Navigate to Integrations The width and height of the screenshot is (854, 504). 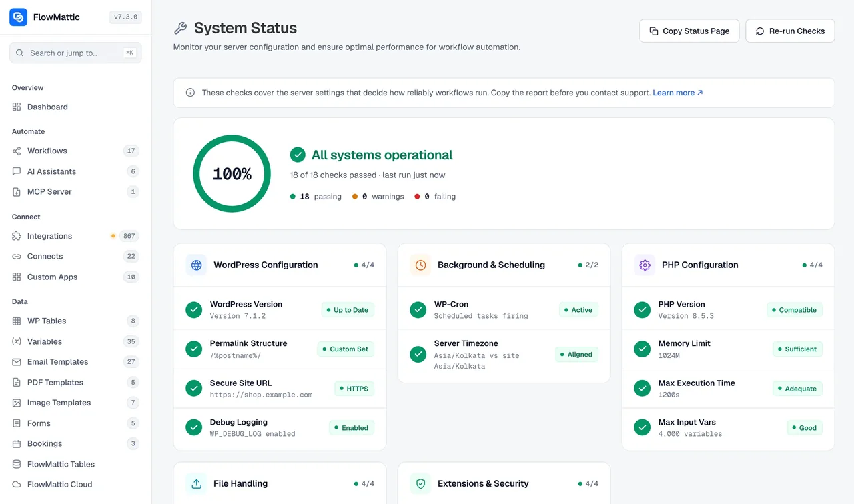(75, 236)
